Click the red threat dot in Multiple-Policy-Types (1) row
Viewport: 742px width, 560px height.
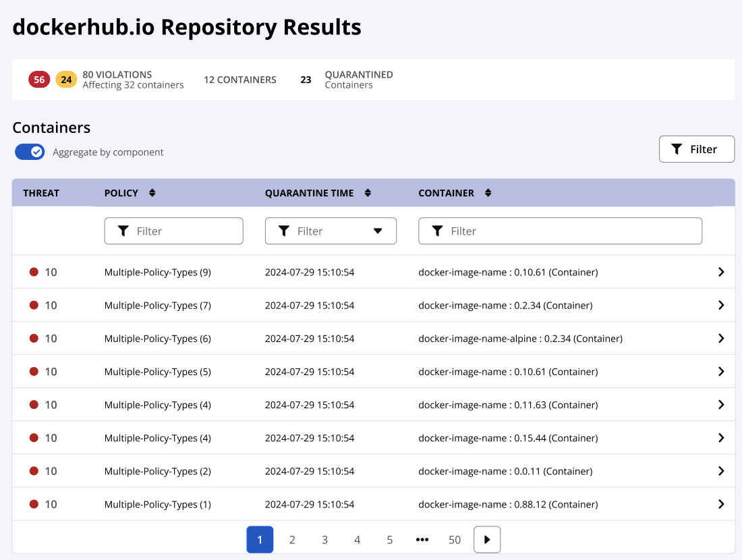(x=34, y=504)
